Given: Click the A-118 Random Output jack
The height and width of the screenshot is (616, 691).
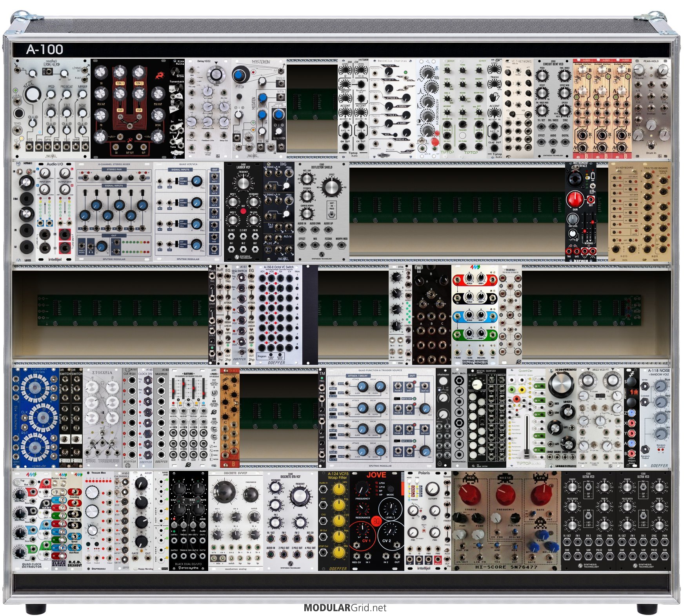Looking at the screenshot, I should [645, 450].
